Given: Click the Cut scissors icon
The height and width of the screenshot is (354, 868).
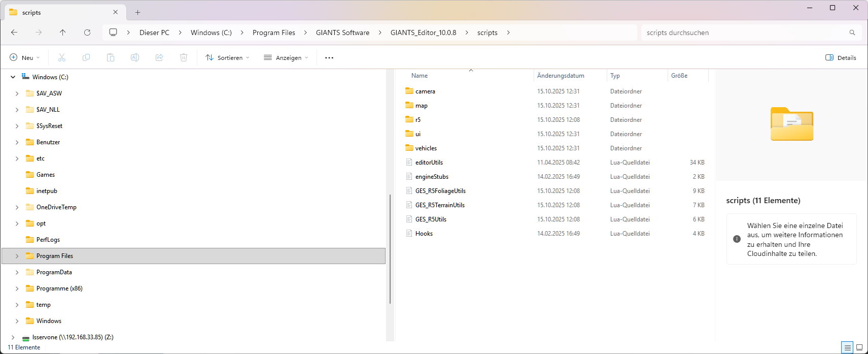Looking at the screenshot, I should pyautogui.click(x=62, y=58).
